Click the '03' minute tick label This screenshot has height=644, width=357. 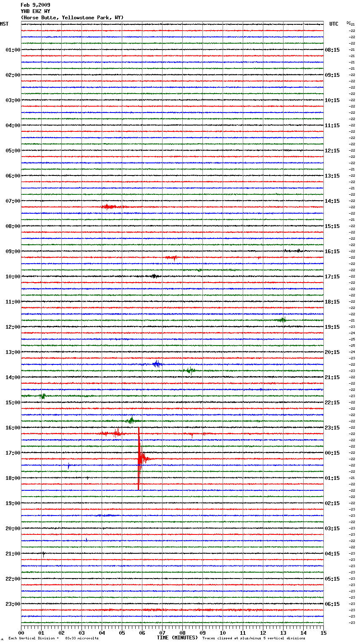point(82,633)
